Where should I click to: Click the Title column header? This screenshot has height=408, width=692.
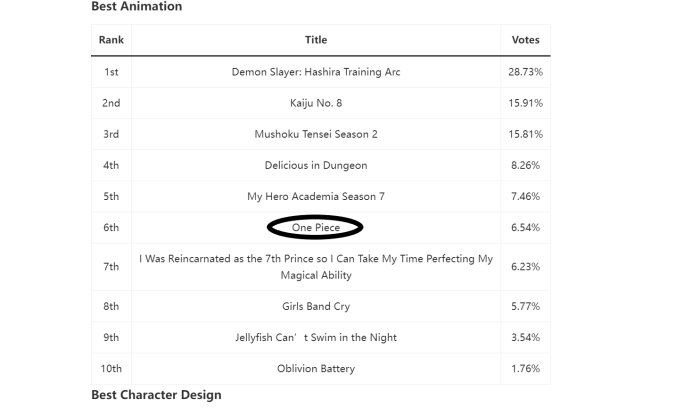[316, 40]
